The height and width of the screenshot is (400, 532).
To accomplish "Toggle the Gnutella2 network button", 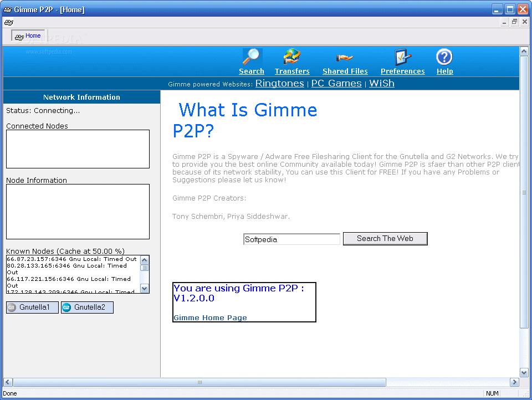I will point(87,307).
